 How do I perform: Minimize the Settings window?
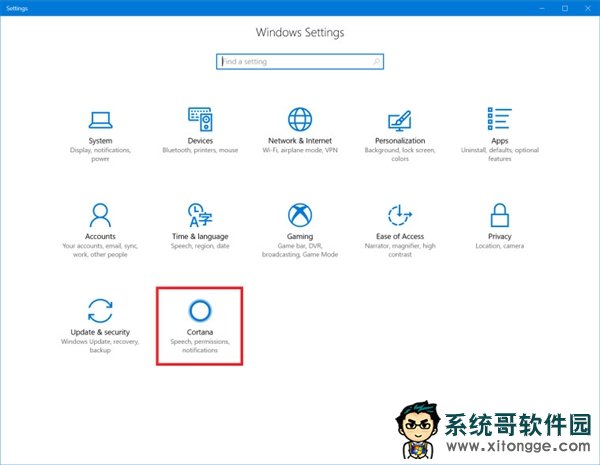coord(541,8)
